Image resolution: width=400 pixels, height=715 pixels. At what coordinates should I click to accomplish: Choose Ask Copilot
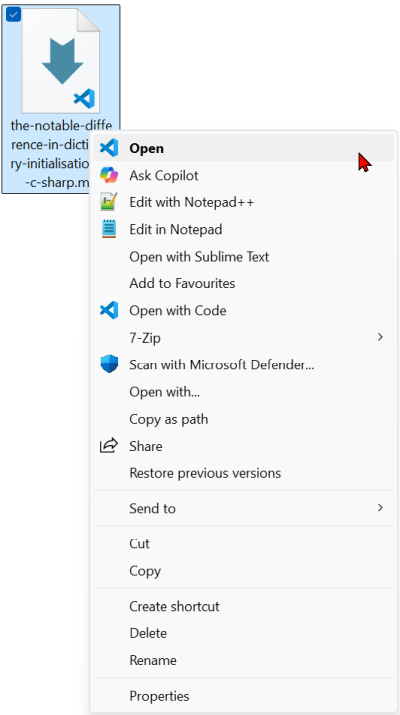pyautogui.click(x=244, y=175)
